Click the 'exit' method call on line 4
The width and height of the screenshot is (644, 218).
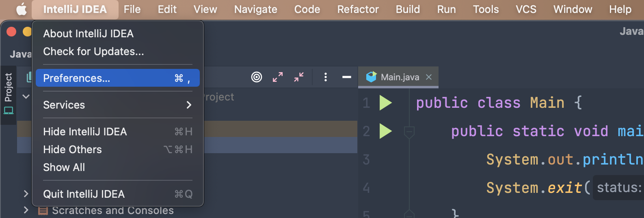point(565,188)
